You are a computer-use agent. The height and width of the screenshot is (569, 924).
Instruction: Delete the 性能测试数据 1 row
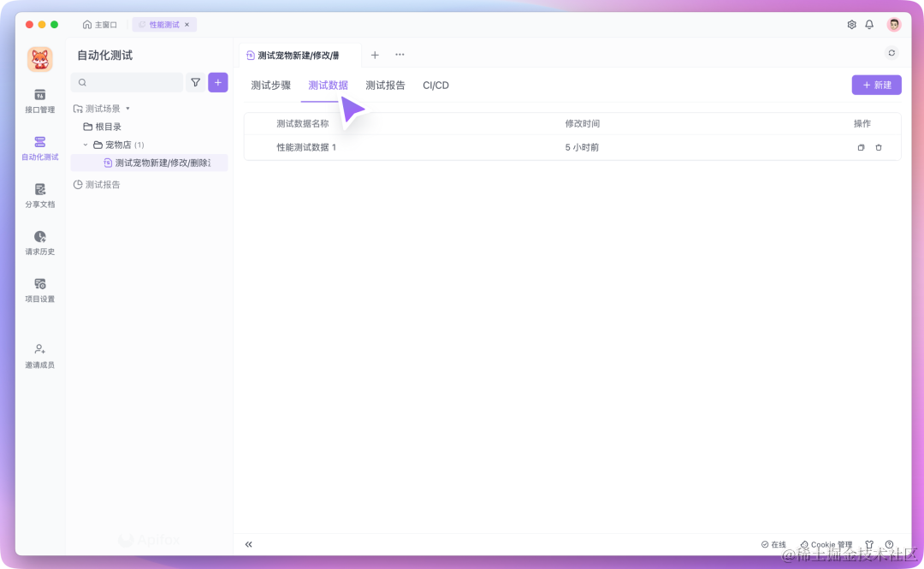coord(879,147)
